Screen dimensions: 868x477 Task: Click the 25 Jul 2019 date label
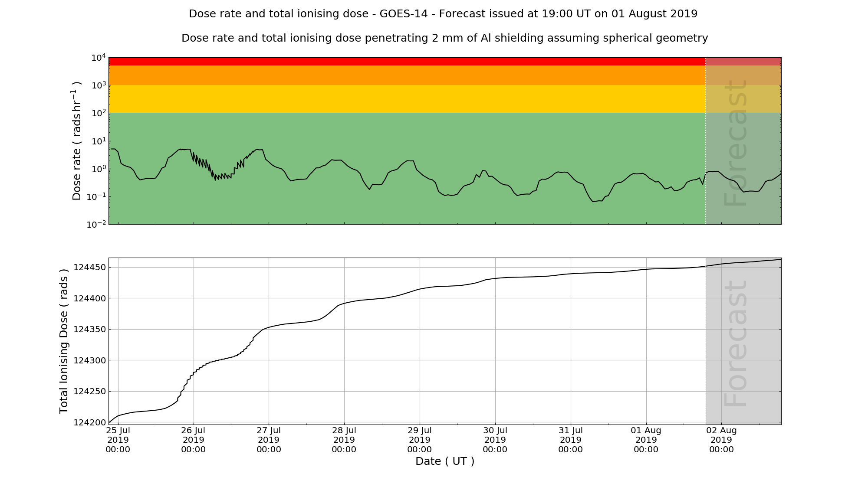pyautogui.click(x=118, y=440)
